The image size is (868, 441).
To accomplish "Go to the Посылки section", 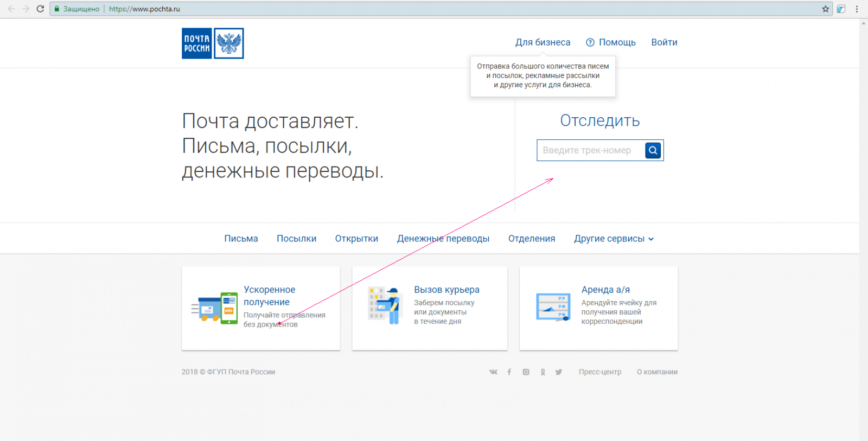I will coord(296,239).
